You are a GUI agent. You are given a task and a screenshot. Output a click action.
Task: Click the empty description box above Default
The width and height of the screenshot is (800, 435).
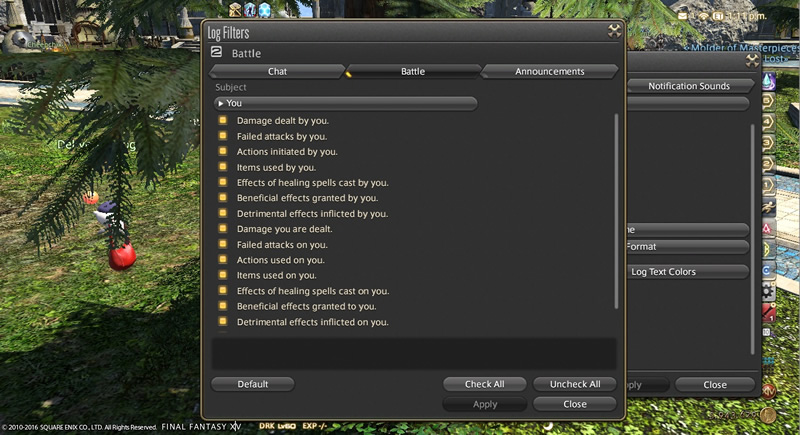(x=413, y=353)
